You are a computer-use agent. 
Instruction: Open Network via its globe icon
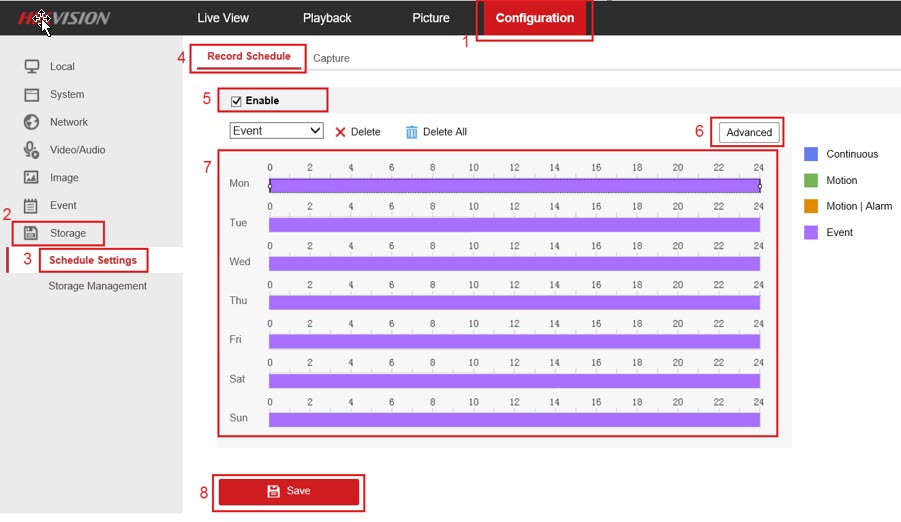31,122
